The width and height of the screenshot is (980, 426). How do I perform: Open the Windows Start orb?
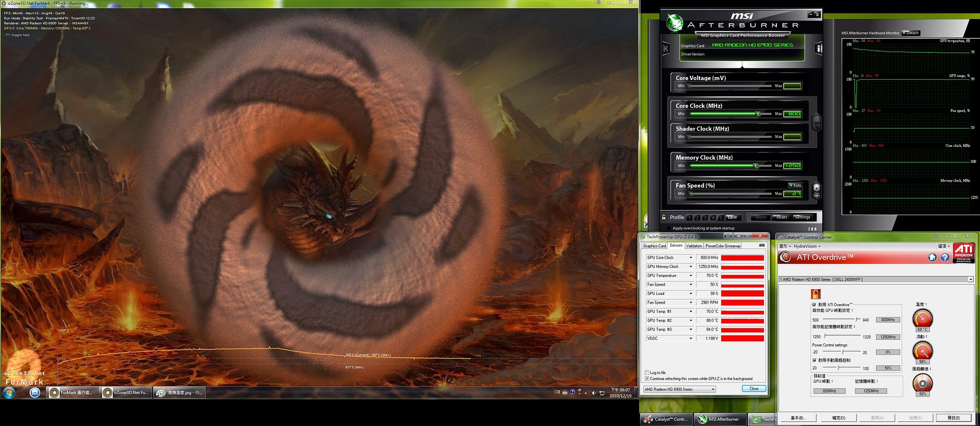point(9,392)
